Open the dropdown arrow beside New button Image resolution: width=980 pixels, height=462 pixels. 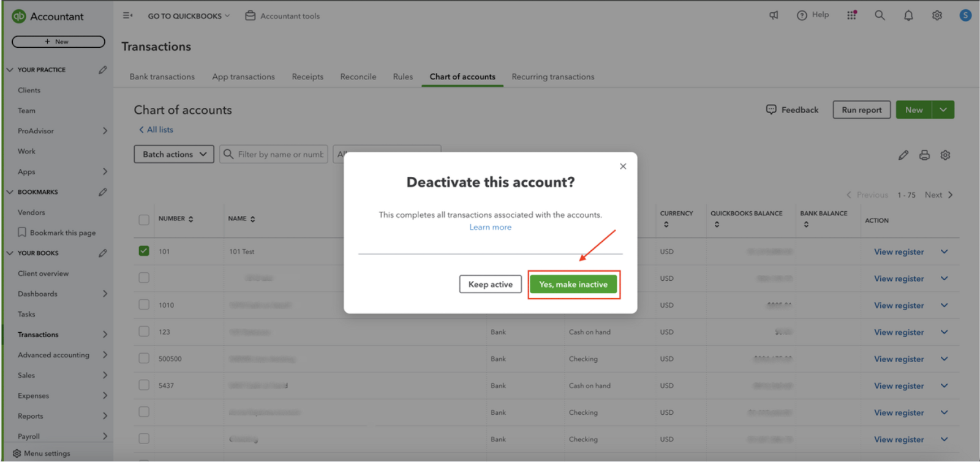coord(943,110)
